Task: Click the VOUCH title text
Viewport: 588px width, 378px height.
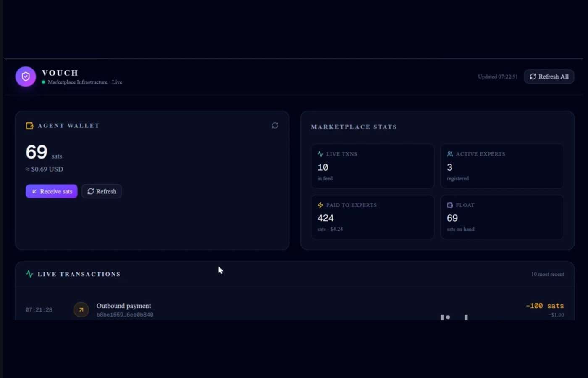Action: [x=60, y=73]
